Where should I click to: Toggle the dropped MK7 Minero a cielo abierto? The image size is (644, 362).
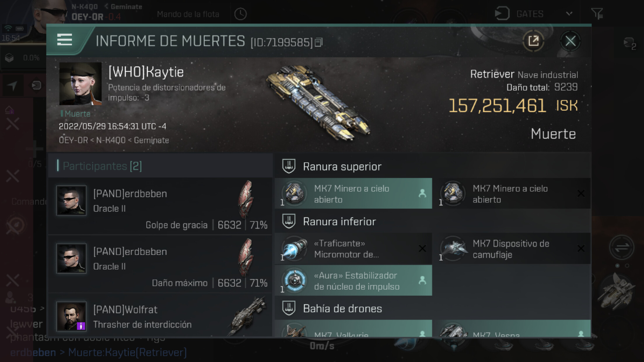(x=353, y=193)
